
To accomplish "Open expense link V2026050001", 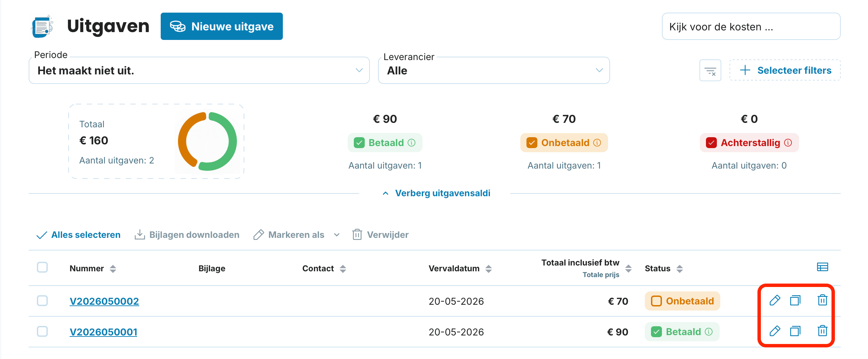I will coord(103,332).
